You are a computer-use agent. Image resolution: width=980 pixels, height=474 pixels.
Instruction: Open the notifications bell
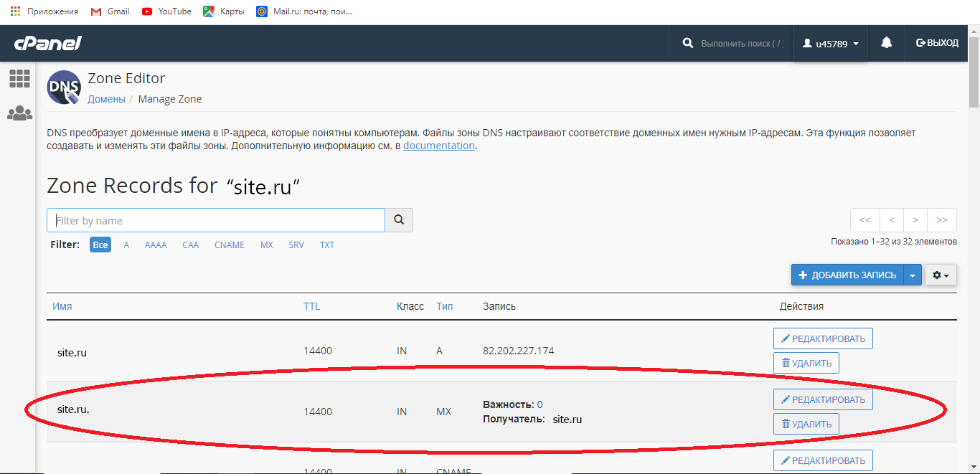pyautogui.click(x=887, y=43)
